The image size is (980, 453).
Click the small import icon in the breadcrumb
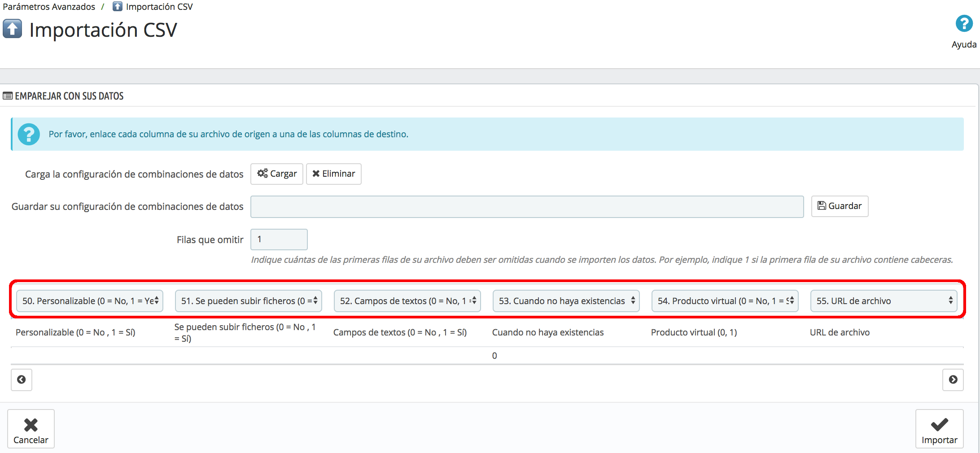click(x=117, y=6)
